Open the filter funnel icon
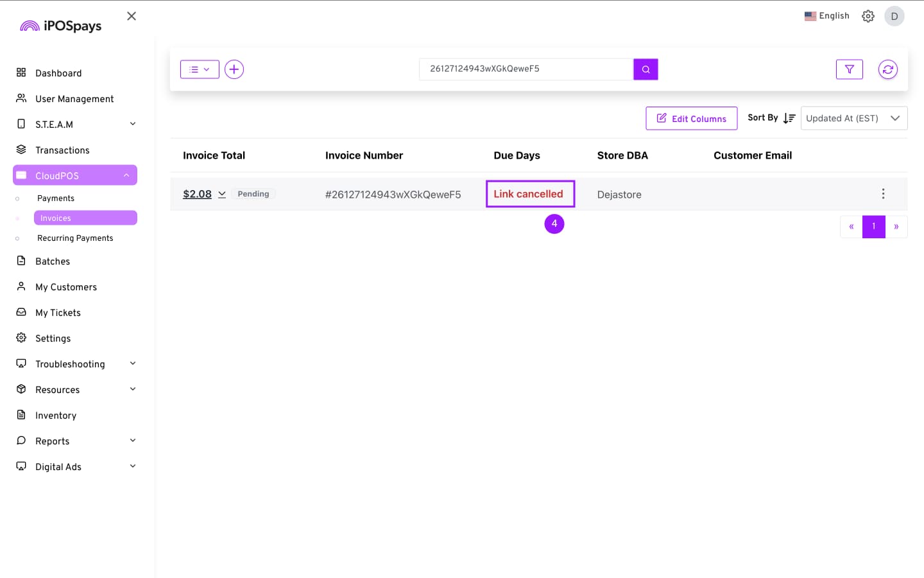 (849, 69)
